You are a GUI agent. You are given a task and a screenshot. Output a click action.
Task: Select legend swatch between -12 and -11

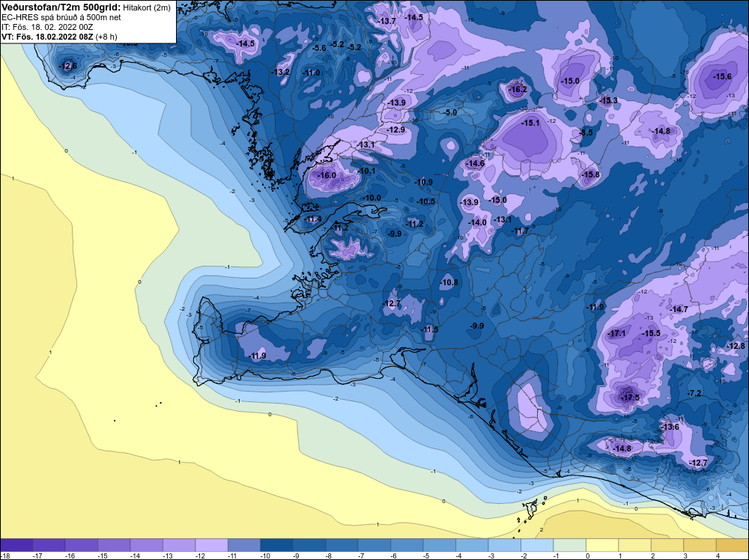(212, 545)
